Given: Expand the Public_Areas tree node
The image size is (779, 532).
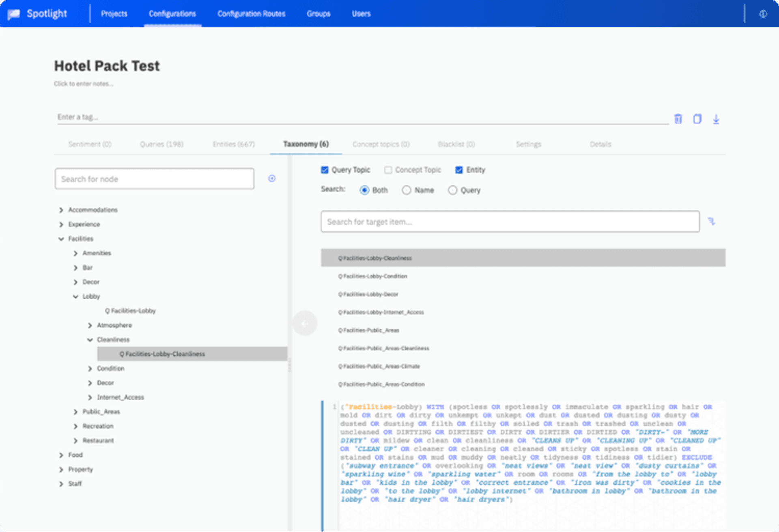Looking at the screenshot, I should (x=75, y=412).
